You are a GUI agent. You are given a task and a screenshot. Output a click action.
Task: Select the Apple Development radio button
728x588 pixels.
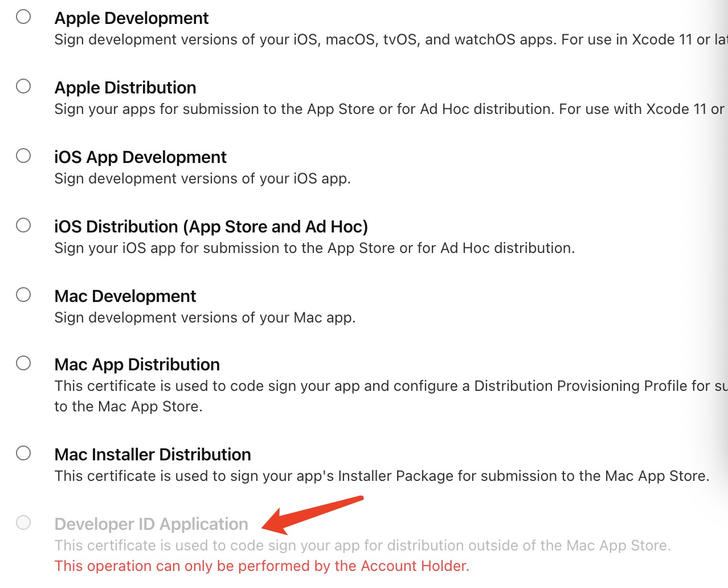[23, 17]
